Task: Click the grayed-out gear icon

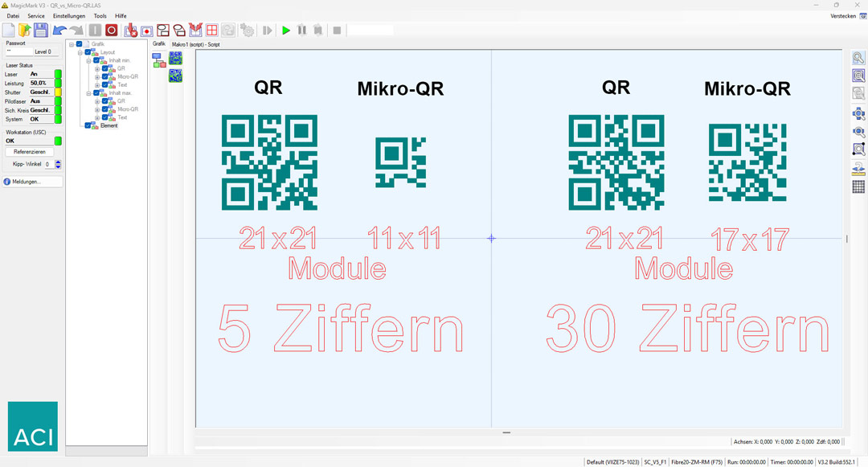Action: (247, 30)
